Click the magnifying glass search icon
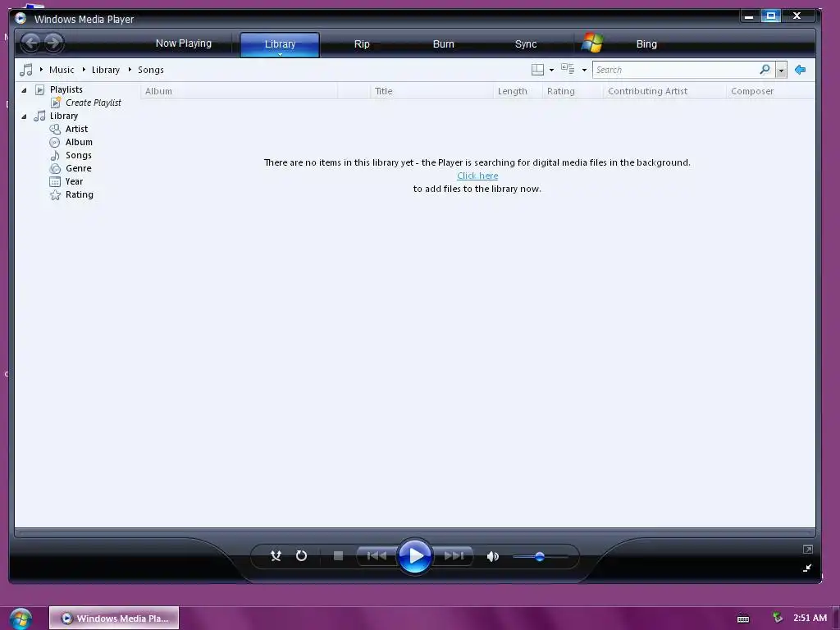The height and width of the screenshot is (630, 840). (x=765, y=70)
